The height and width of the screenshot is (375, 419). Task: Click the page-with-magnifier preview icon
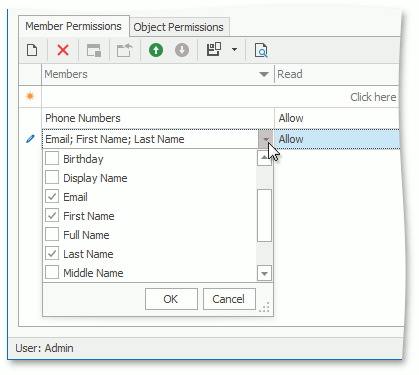point(261,50)
